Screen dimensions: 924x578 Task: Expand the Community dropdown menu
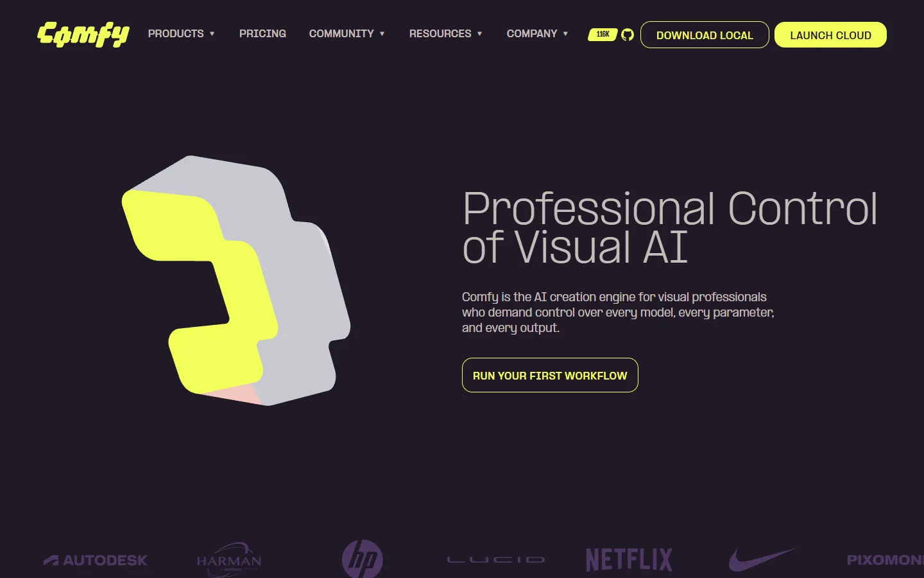pos(347,33)
